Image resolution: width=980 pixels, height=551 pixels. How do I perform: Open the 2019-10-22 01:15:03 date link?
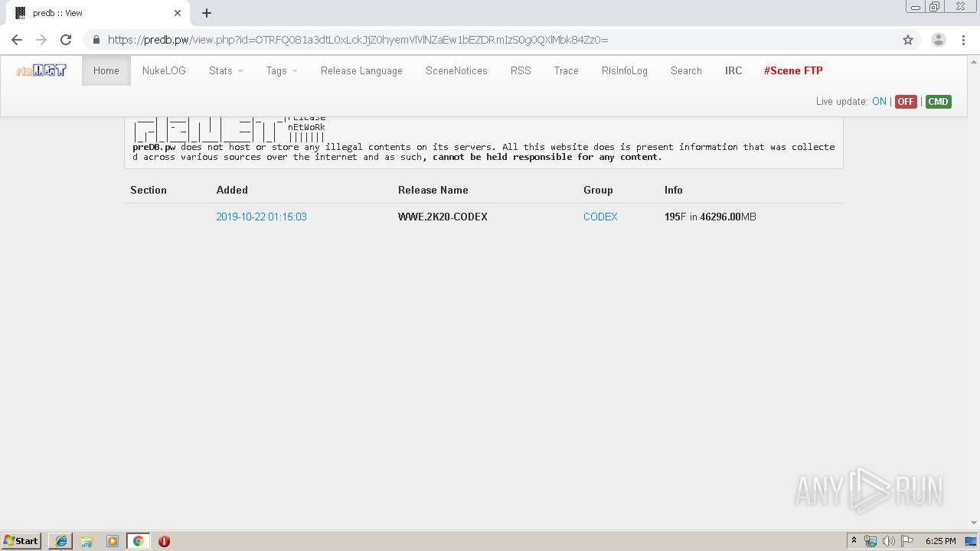pyautogui.click(x=261, y=217)
